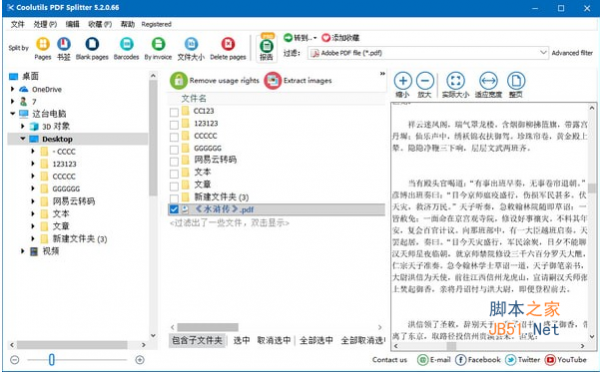The width and height of the screenshot is (600, 373).
Task: Select 桌面 root in folder tree
Action: click(x=30, y=77)
